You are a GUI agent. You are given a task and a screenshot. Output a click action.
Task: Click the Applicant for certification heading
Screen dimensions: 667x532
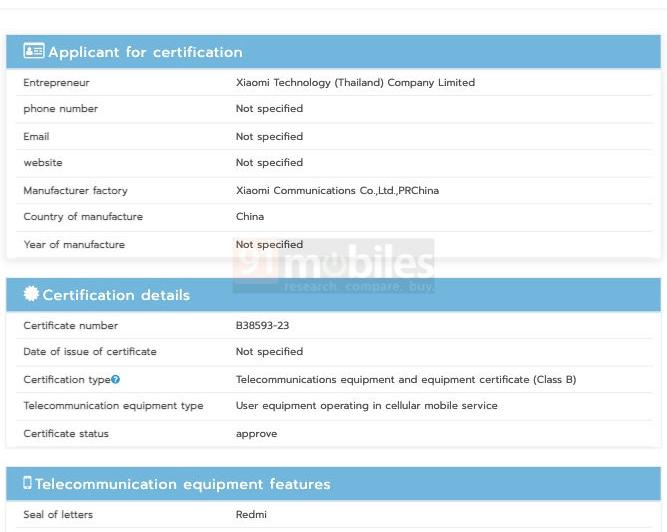coord(145,52)
